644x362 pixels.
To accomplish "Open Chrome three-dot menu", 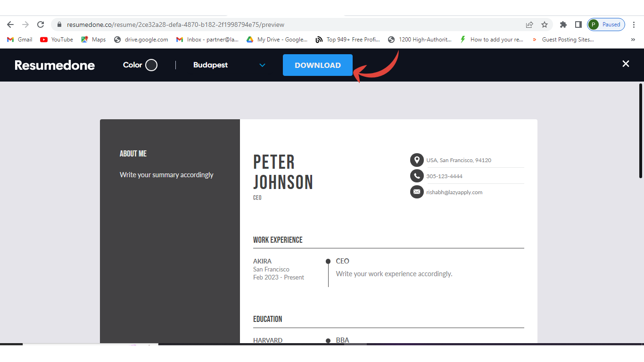I will (x=634, y=25).
